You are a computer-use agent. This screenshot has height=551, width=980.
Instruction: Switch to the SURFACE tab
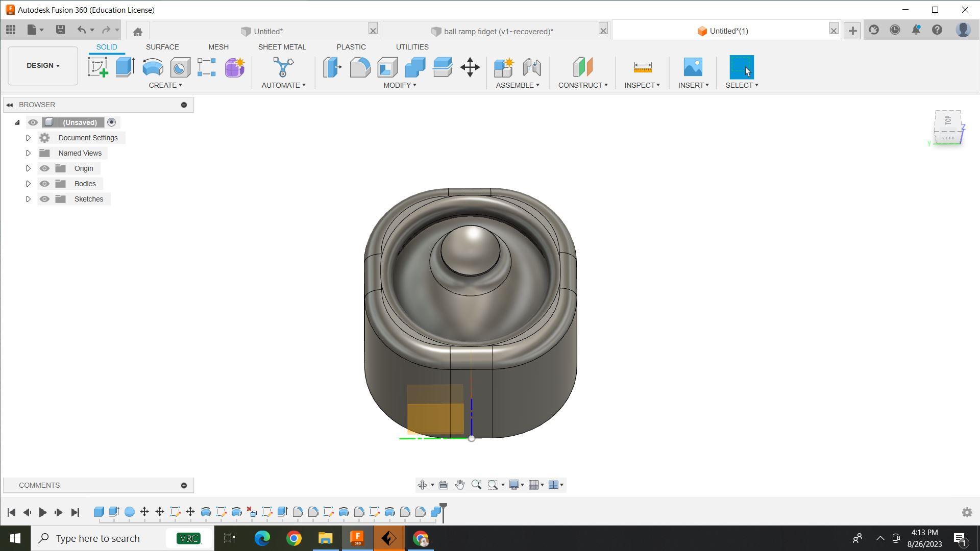tap(162, 47)
